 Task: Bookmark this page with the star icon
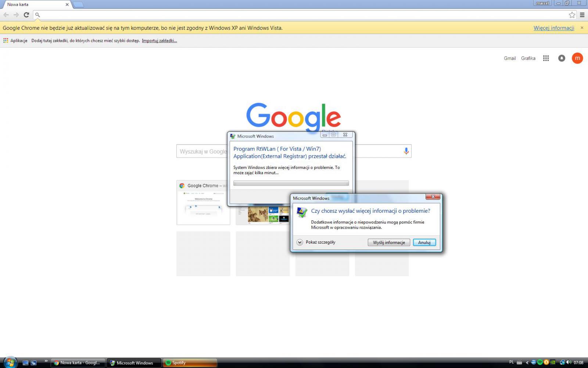pyautogui.click(x=572, y=15)
